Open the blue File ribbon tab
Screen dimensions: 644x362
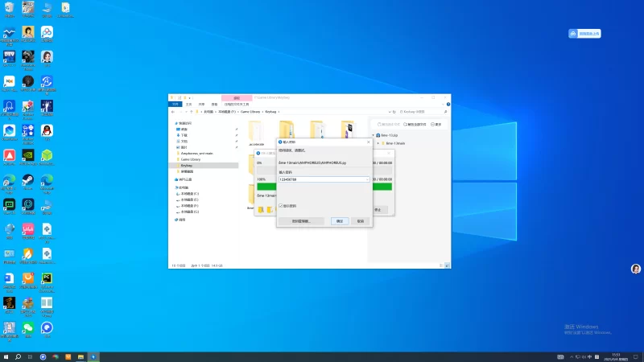tap(174, 104)
